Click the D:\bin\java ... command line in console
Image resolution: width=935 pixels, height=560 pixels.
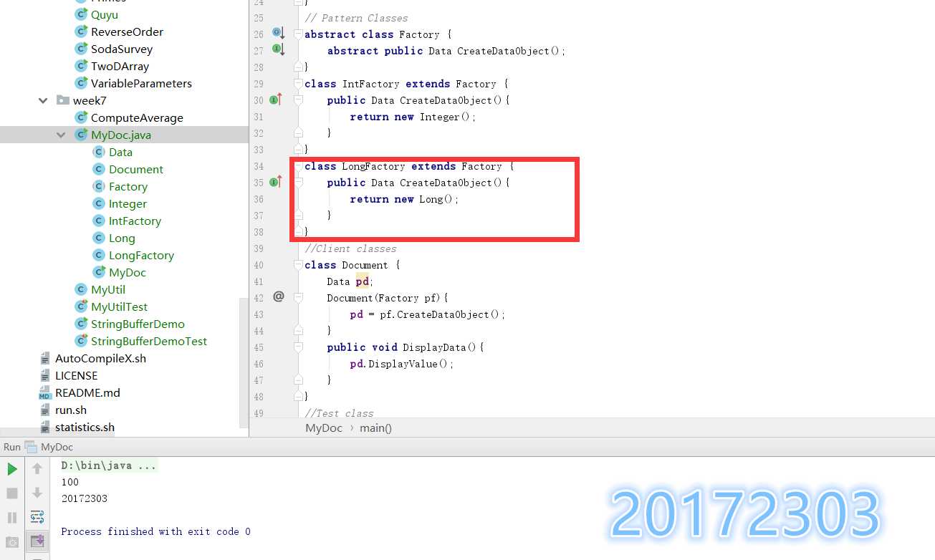[108, 465]
